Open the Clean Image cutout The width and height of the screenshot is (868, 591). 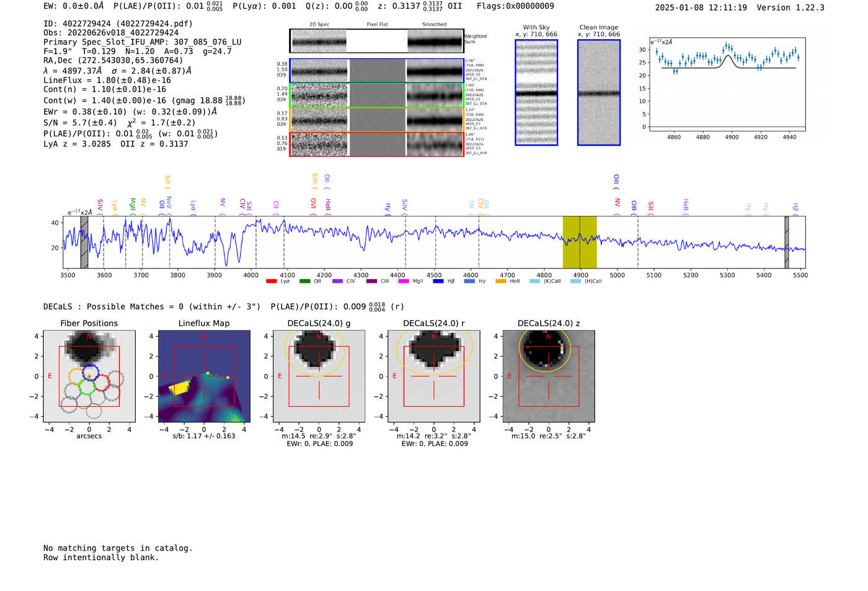(598, 93)
